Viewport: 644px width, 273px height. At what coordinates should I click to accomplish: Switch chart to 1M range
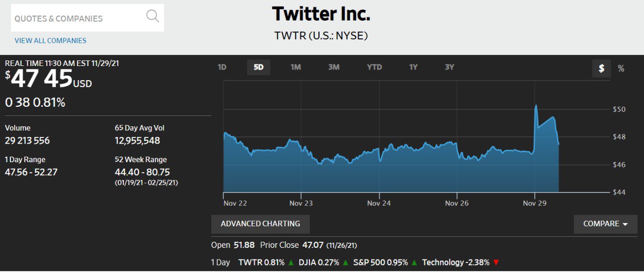pos(296,67)
